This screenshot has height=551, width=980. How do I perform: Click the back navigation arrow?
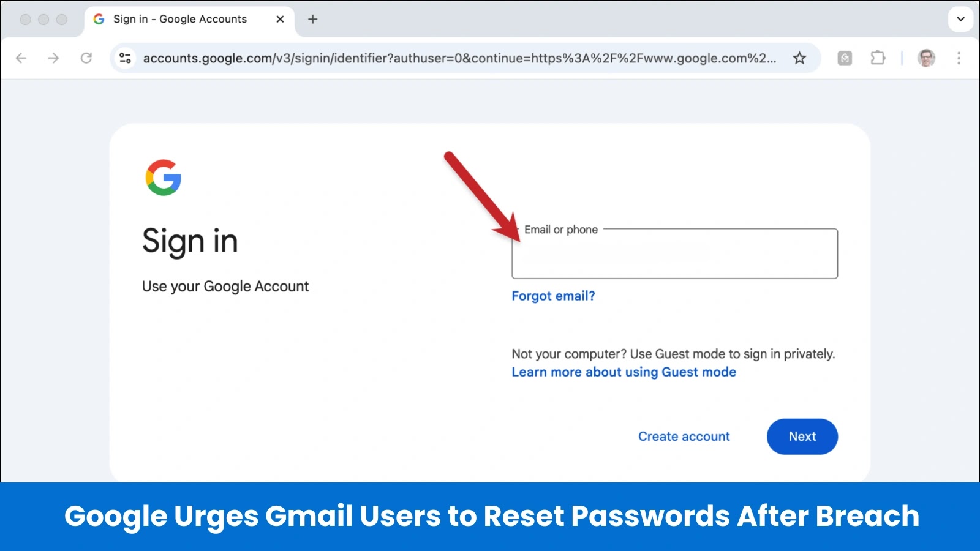coord(22,58)
